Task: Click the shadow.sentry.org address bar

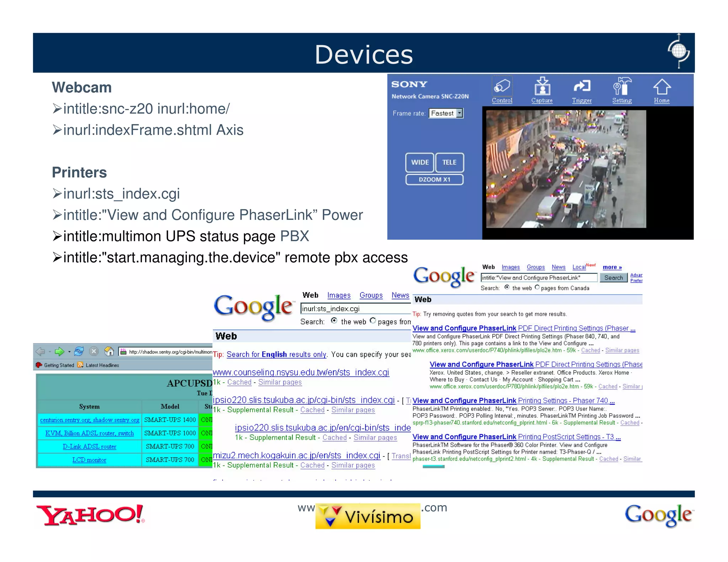Action: (x=166, y=352)
